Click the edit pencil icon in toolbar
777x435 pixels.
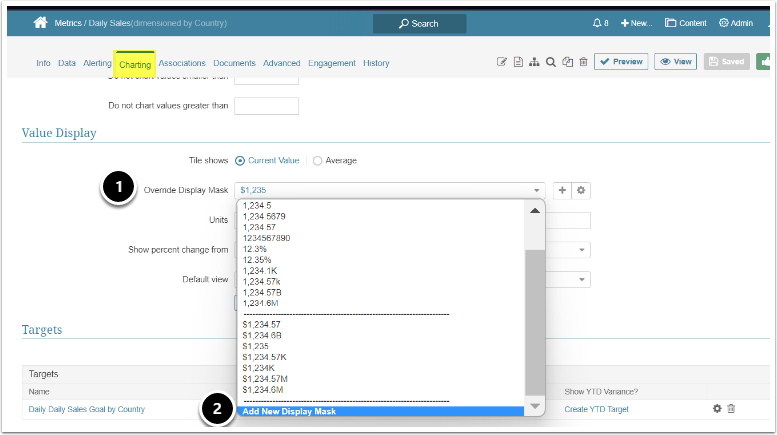[501, 62]
